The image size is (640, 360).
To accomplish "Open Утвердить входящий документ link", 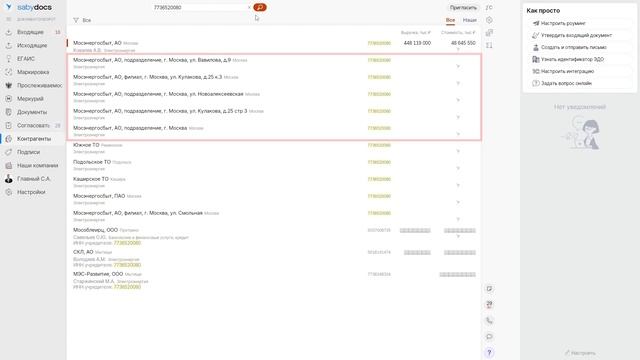I will (576, 36).
